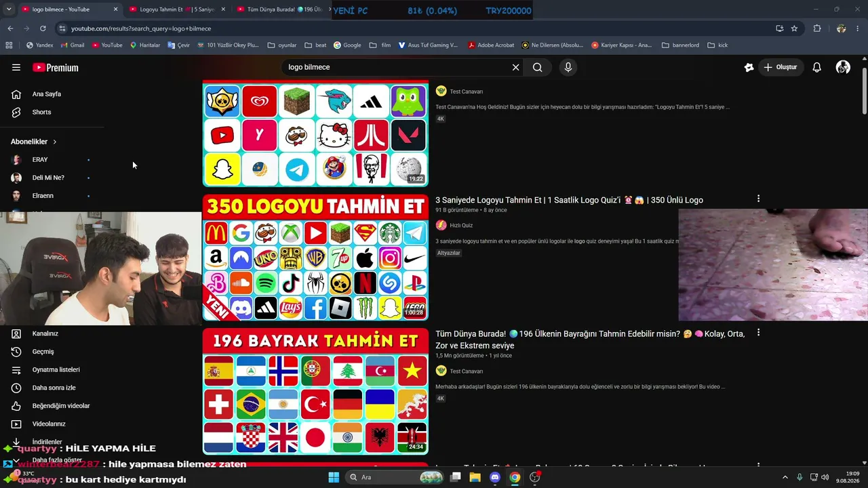Open more options for the Tüm Dünya Burada video
The height and width of the screenshot is (488, 868).
pyautogui.click(x=758, y=333)
